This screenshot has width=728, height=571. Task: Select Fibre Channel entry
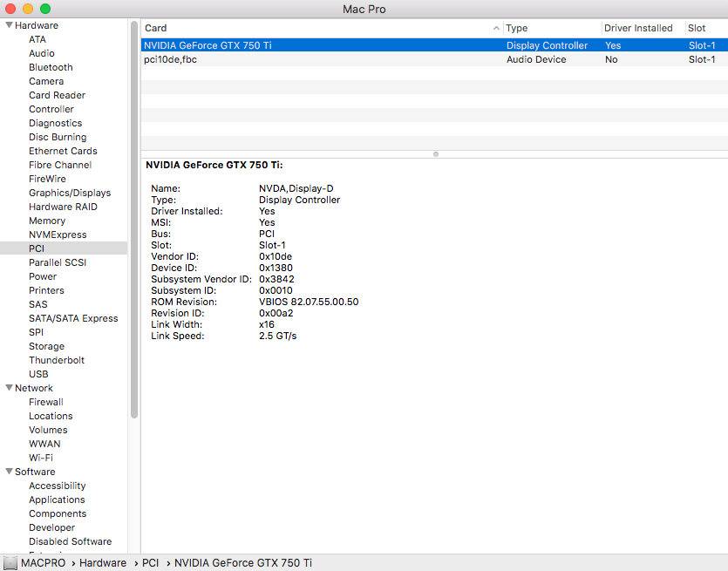(x=60, y=165)
